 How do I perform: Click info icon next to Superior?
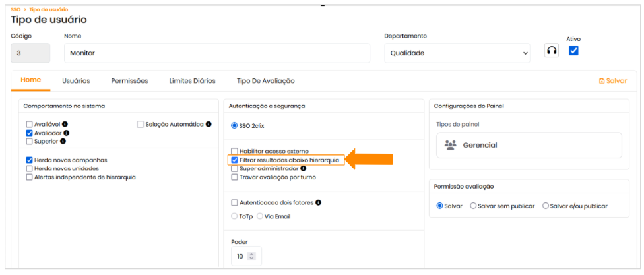pyautogui.click(x=63, y=141)
